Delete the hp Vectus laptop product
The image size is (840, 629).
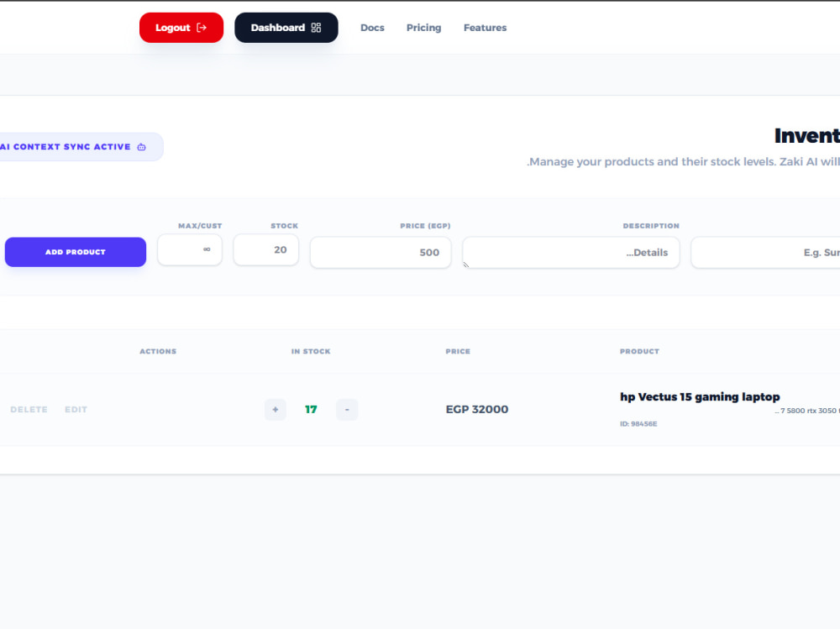29,409
